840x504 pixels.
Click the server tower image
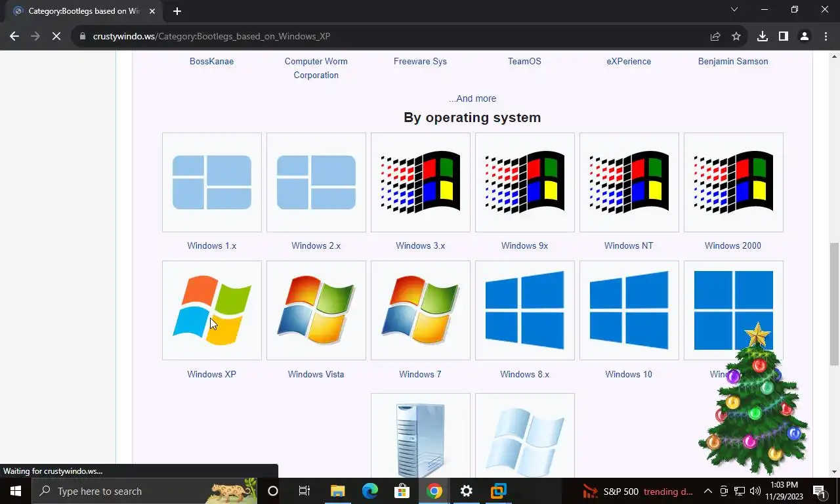click(421, 436)
